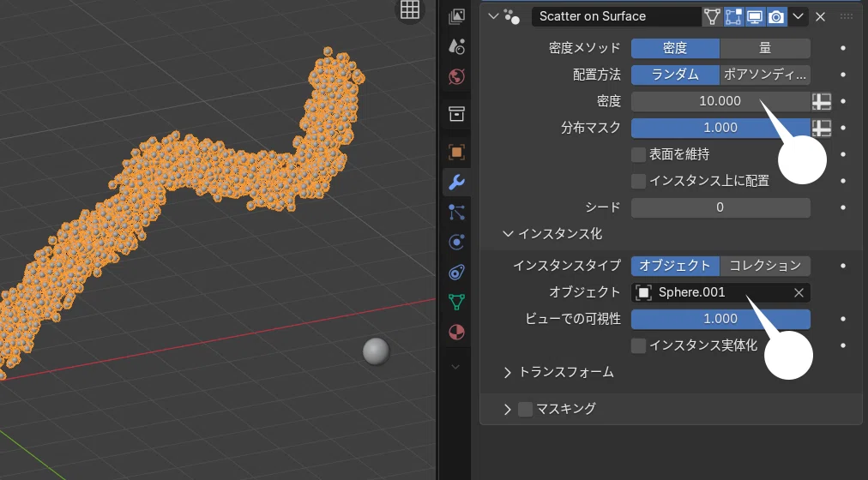The width and height of the screenshot is (868, 480).
Task: Toggle attribute input for 密度 value
Action: tap(822, 101)
